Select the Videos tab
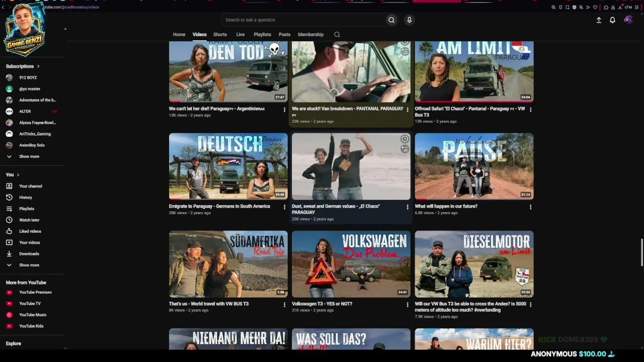The width and height of the screenshot is (644, 362). click(199, 34)
